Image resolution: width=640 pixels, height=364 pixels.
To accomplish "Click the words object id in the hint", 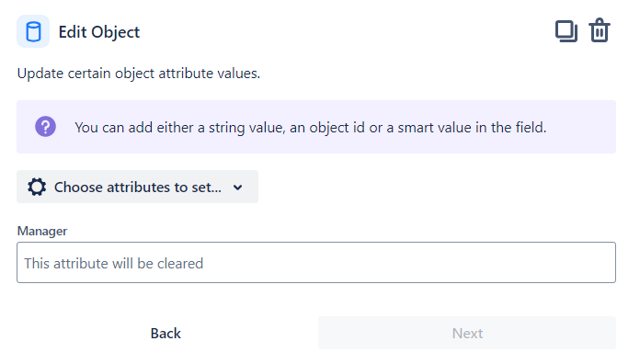I will 337,128.
